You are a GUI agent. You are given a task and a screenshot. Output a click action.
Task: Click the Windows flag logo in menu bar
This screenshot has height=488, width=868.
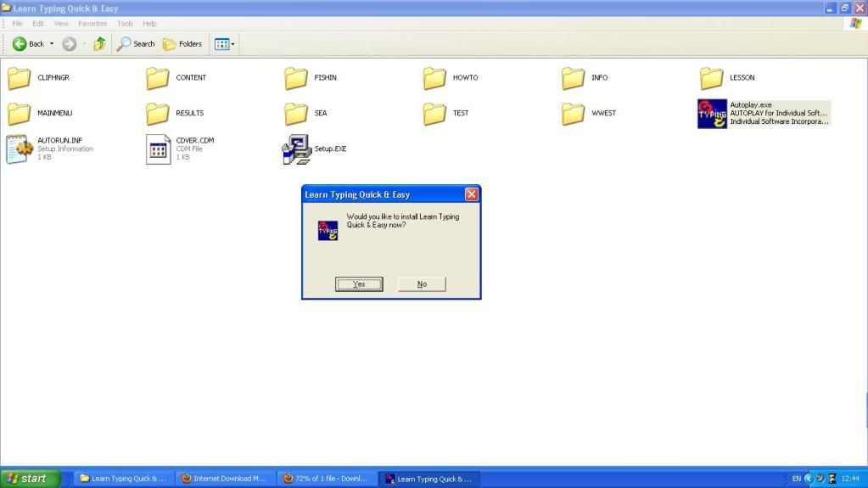click(x=856, y=23)
